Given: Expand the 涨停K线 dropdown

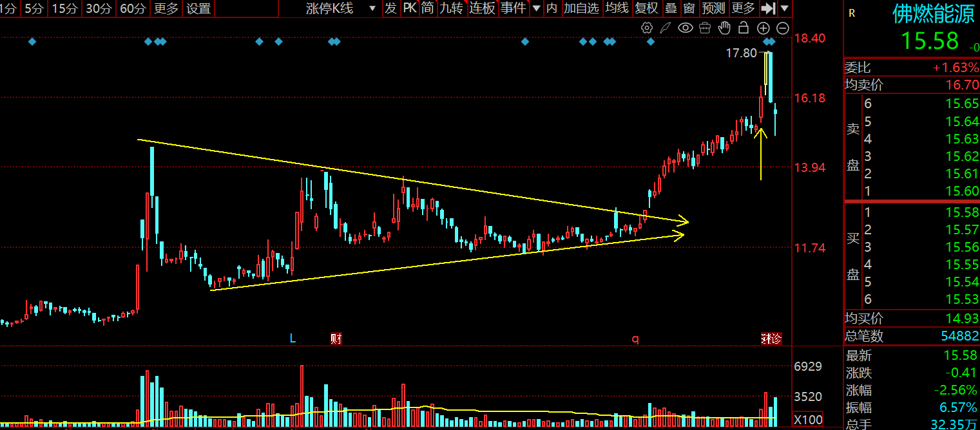Looking at the screenshot, I should point(372,8).
